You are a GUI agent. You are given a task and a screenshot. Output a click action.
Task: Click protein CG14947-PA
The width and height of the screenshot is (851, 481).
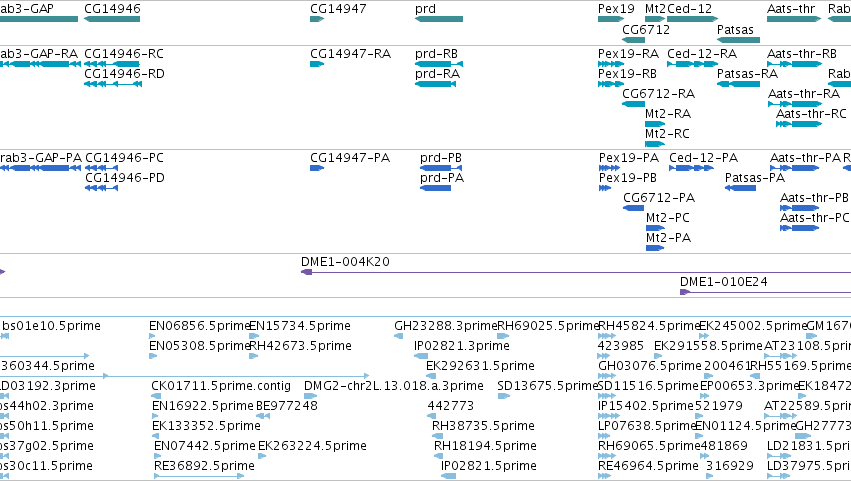tap(317, 168)
